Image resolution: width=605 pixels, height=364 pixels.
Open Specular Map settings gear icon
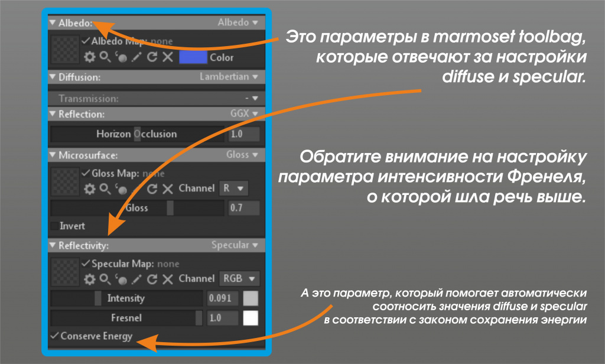[90, 279]
